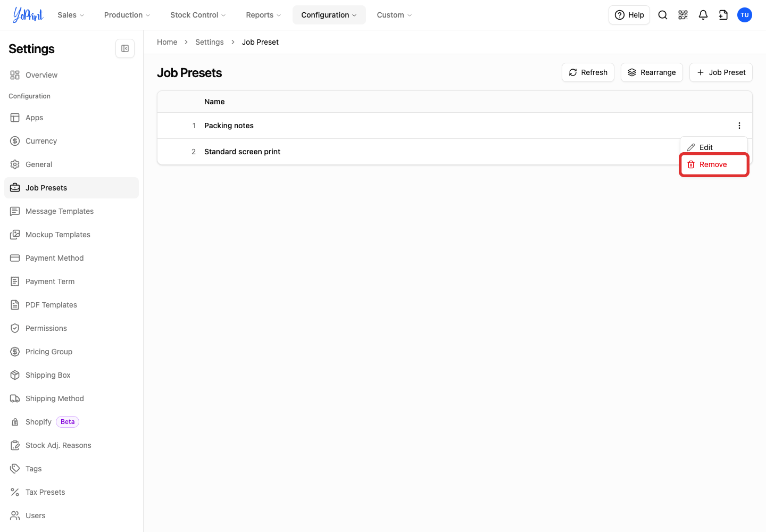Expand the Configuration dropdown
The image size is (766, 532).
329,15
